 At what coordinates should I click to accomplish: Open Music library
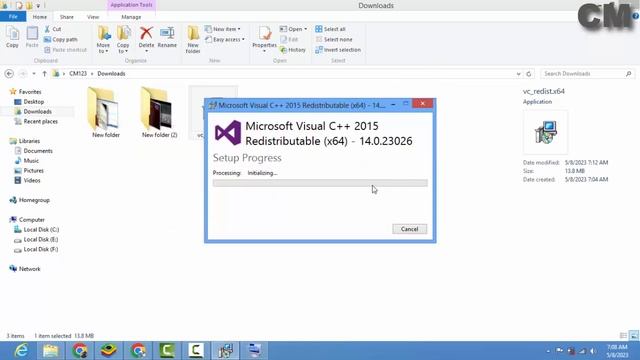pos(31,161)
